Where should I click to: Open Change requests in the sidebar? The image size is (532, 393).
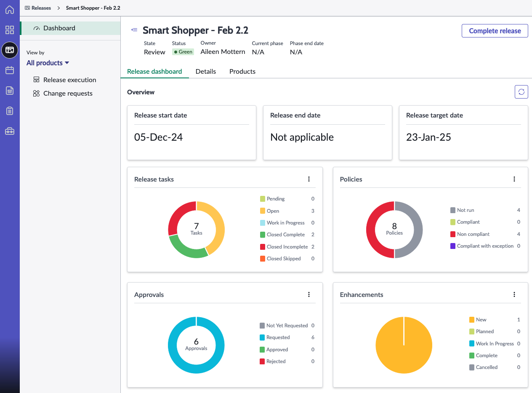(68, 94)
